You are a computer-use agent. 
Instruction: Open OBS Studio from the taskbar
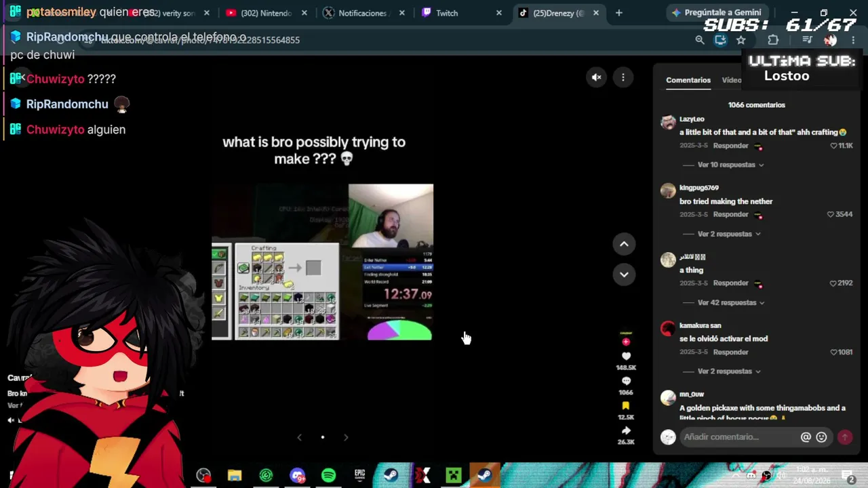pyautogui.click(x=203, y=475)
